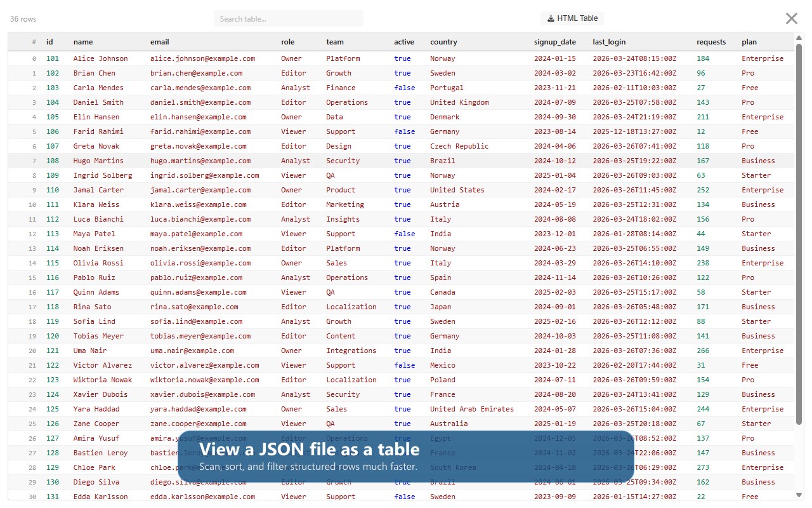Click Canada country cell

tap(442, 292)
